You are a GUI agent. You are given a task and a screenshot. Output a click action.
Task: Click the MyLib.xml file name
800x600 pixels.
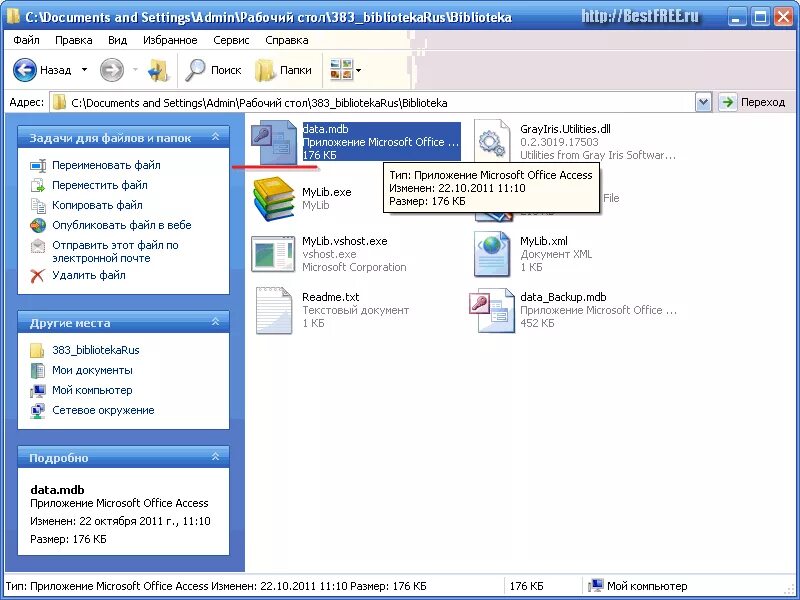coord(543,241)
